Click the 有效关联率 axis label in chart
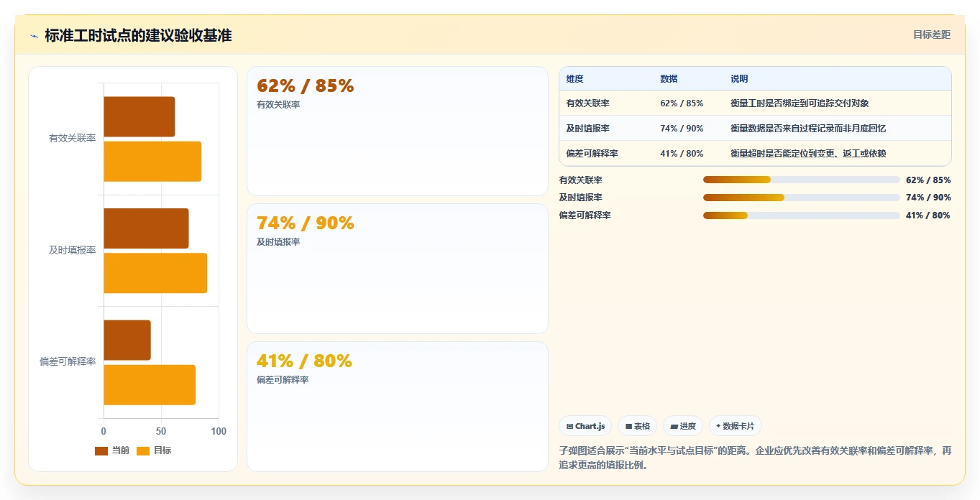This screenshot has width=980, height=500. click(x=72, y=139)
